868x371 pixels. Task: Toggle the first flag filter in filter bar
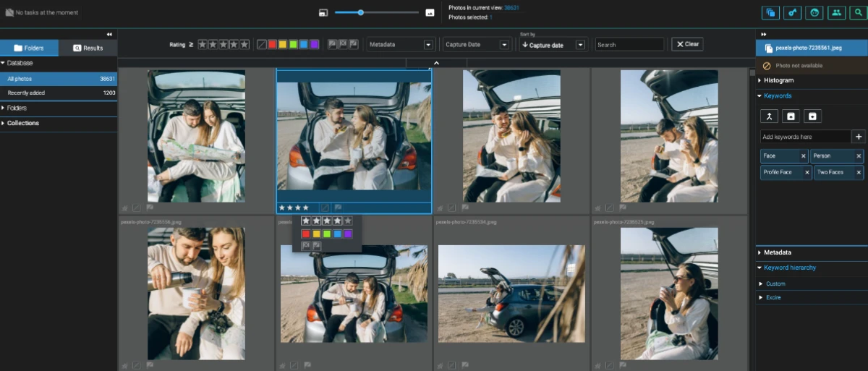click(333, 44)
